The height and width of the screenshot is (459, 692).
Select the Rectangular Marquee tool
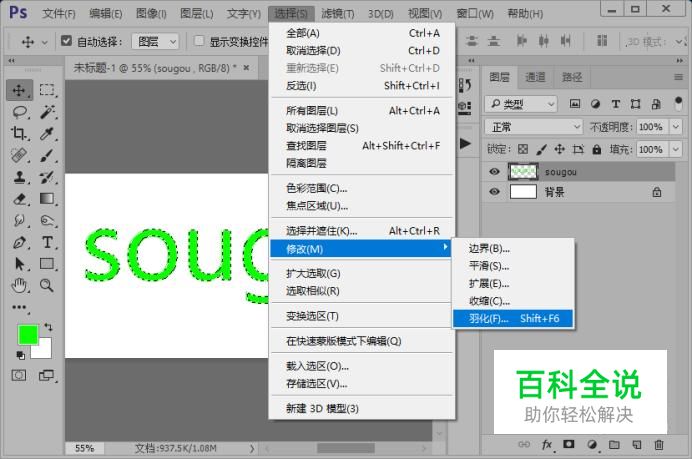(x=47, y=90)
